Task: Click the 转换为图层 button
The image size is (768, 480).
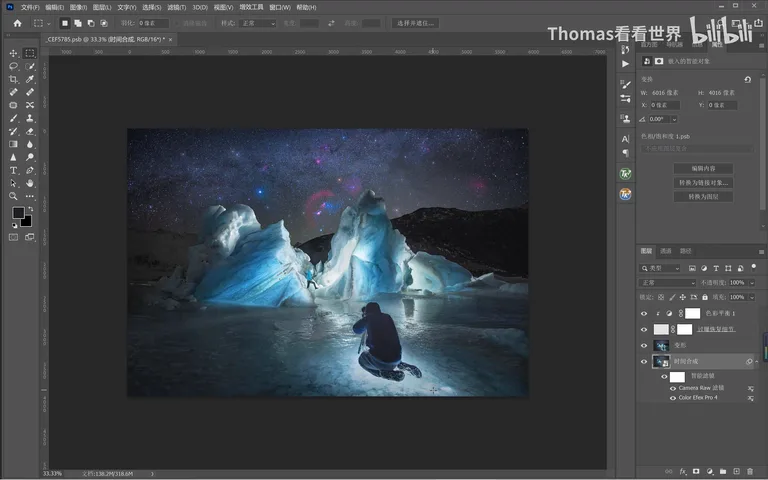Action: click(x=703, y=197)
